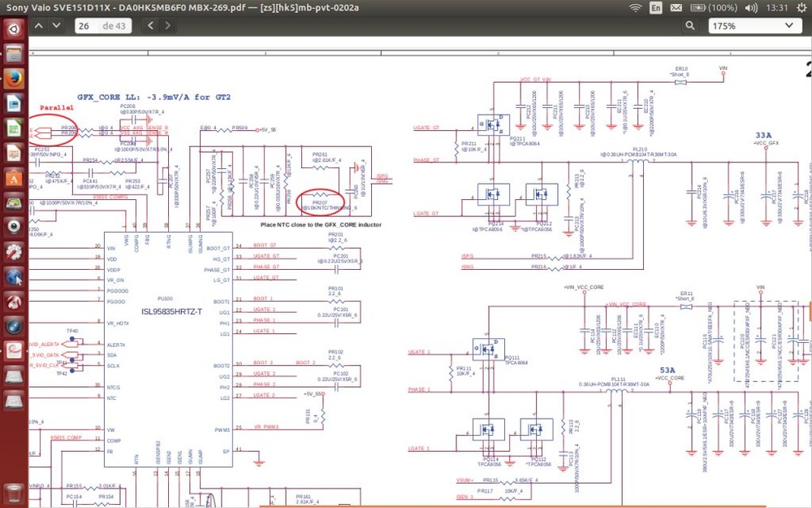The image size is (812, 508).
Task: Open the En keyboard layout indicator
Action: 656,7
